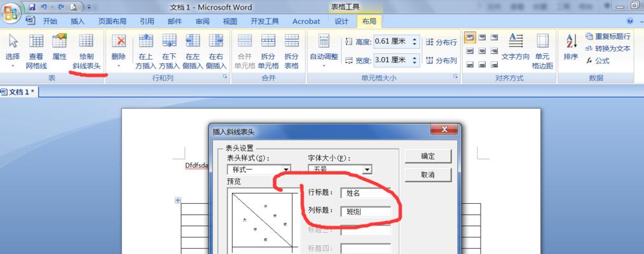Click 行标题 input field
644x254 pixels.
pyautogui.click(x=366, y=192)
